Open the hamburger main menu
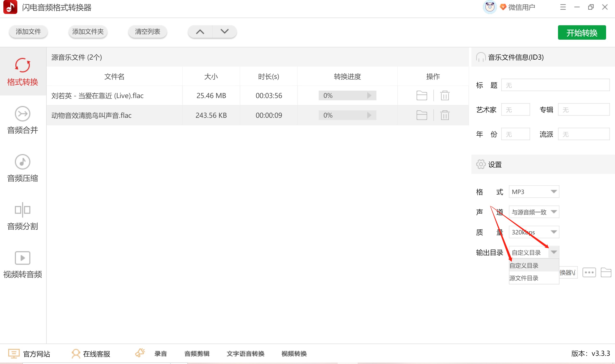The height and width of the screenshot is (364, 615). point(563,7)
